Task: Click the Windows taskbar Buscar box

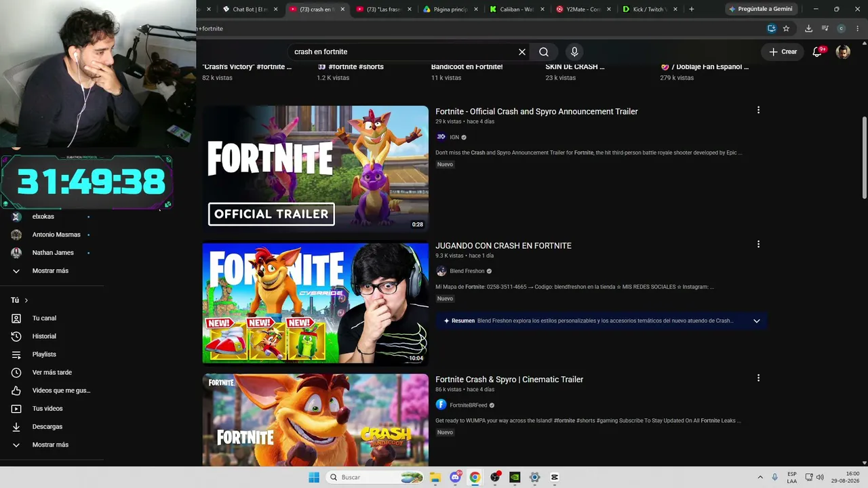Action: (375, 477)
